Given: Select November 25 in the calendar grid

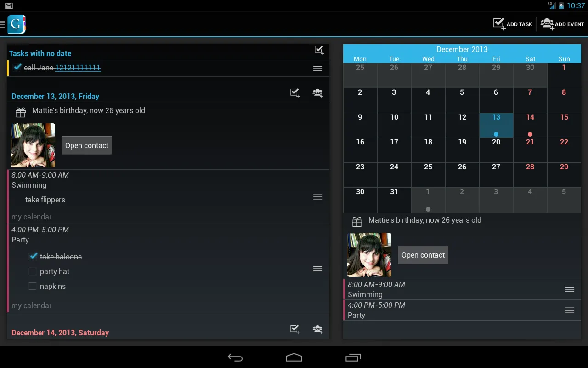Looking at the screenshot, I should [360, 75].
